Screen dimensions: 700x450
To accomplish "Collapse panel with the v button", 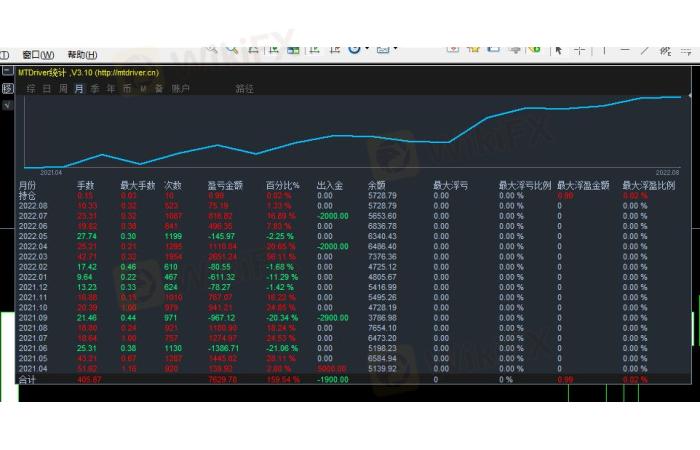I will point(7,105).
